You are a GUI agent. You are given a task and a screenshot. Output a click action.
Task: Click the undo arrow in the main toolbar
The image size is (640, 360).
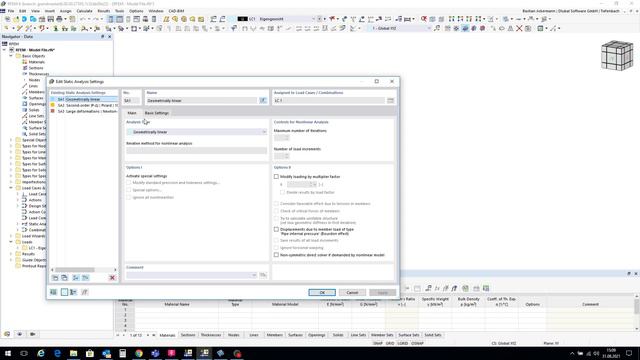pyautogui.click(x=83, y=19)
